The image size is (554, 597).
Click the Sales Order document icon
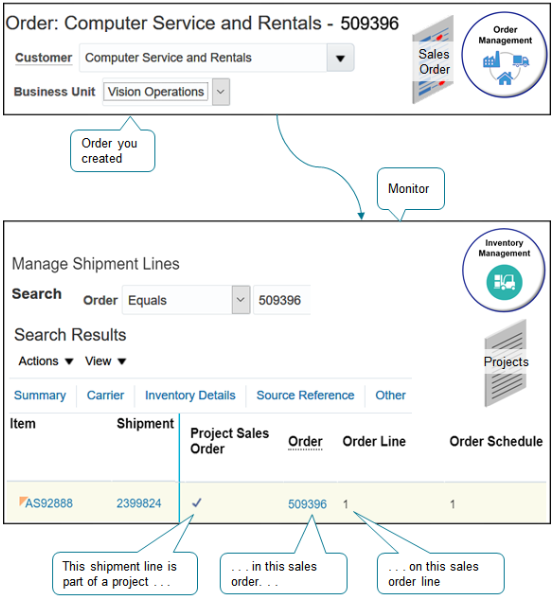point(434,60)
